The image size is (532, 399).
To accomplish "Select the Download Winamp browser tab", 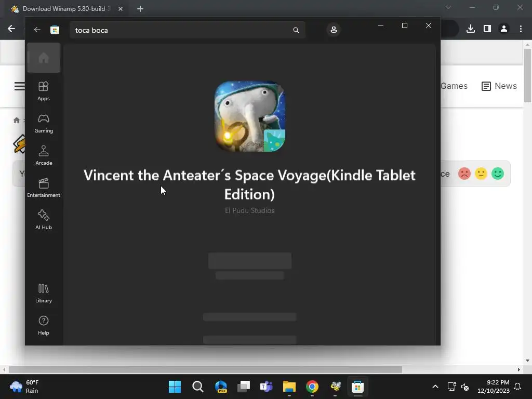I will [x=66, y=9].
